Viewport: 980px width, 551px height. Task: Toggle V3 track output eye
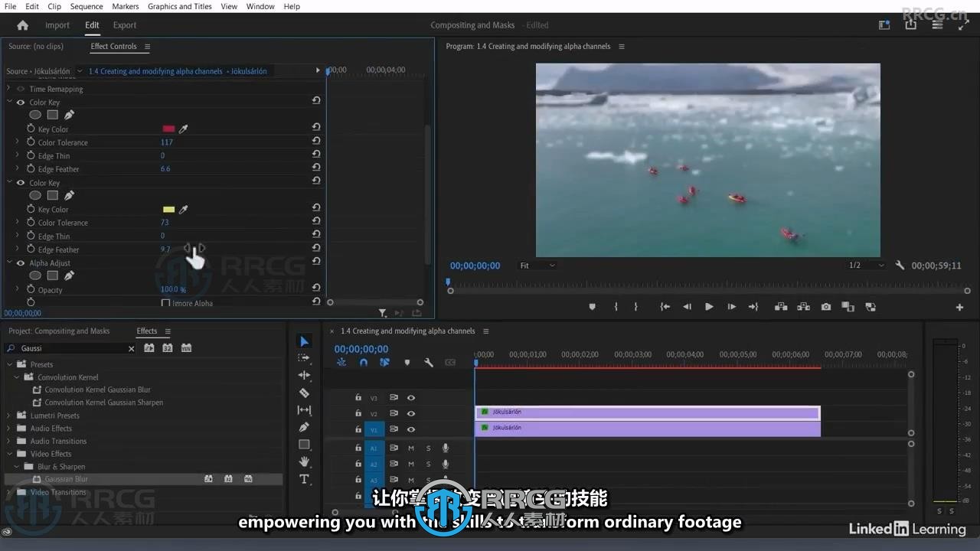coord(411,398)
